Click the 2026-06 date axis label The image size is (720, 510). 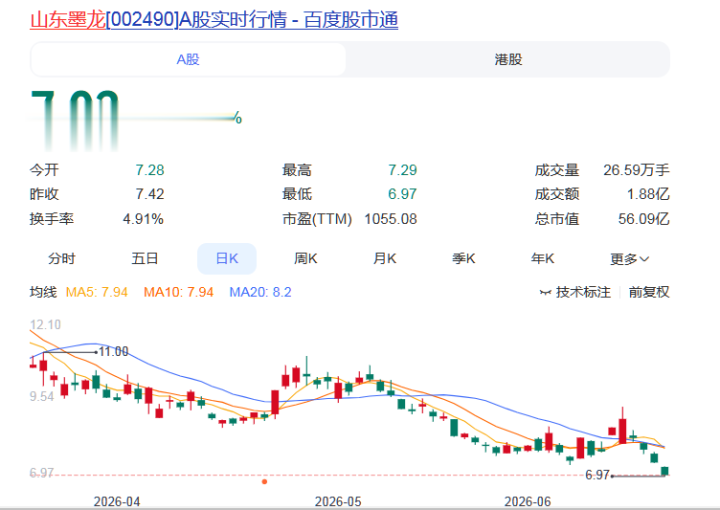[x=528, y=502]
